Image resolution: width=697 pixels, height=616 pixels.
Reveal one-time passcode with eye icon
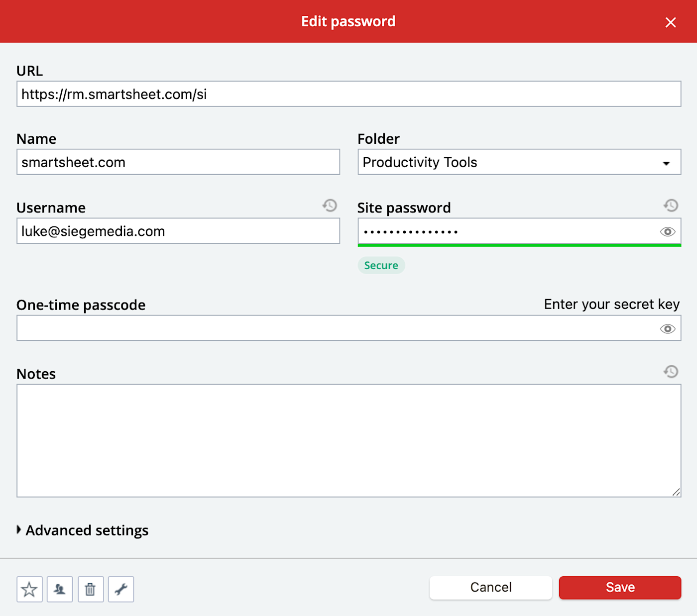click(x=668, y=329)
